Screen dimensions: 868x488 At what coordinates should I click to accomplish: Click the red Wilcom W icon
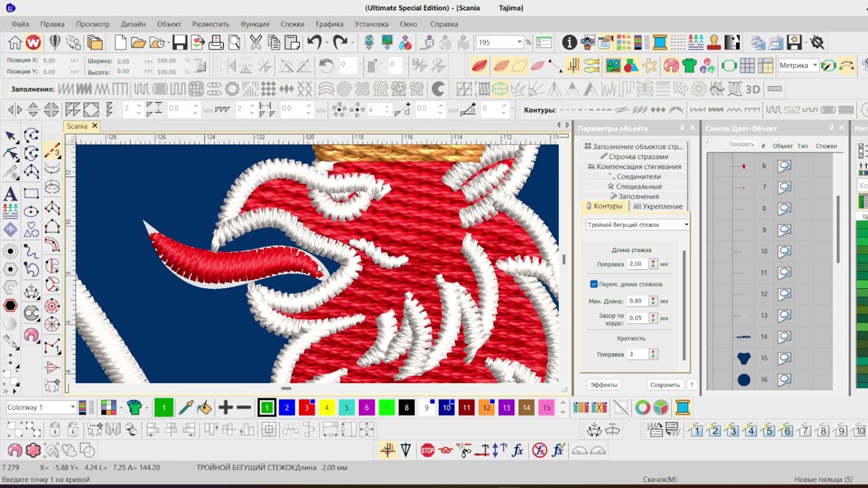[x=33, y=43]
